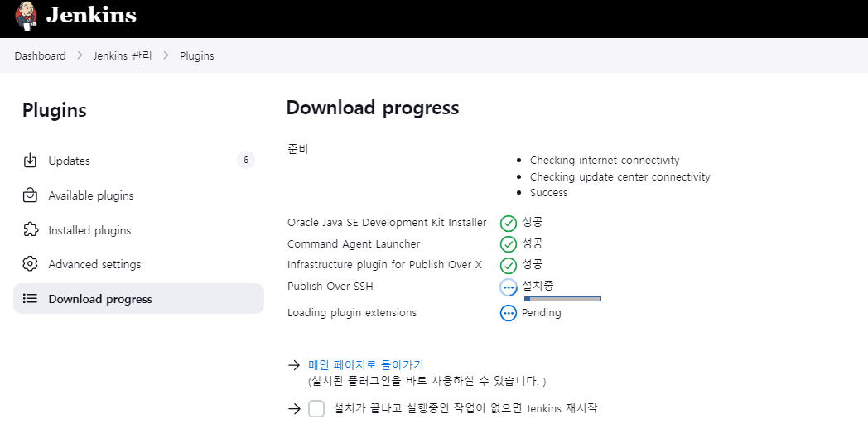This screenshot has height=443, width=868.
Task: Click the Loading plugin extensions pending icon
Action: pyautogui.click(x=509, y=313)
